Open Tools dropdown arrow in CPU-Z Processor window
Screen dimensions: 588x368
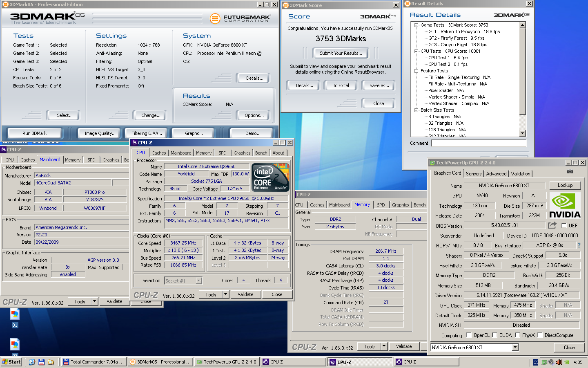[x=225, y=294]
